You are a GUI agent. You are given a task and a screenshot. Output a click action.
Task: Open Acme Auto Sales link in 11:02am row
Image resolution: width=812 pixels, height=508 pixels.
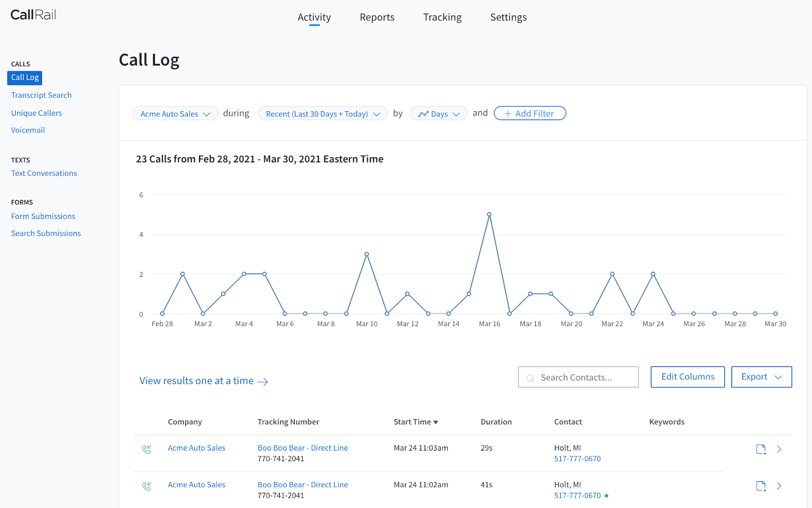[196, 485]
